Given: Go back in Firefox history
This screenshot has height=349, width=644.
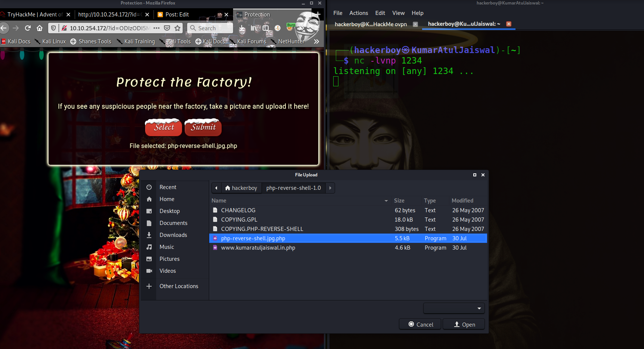Looking at the screenshot, I should click(x=4, y=28).
